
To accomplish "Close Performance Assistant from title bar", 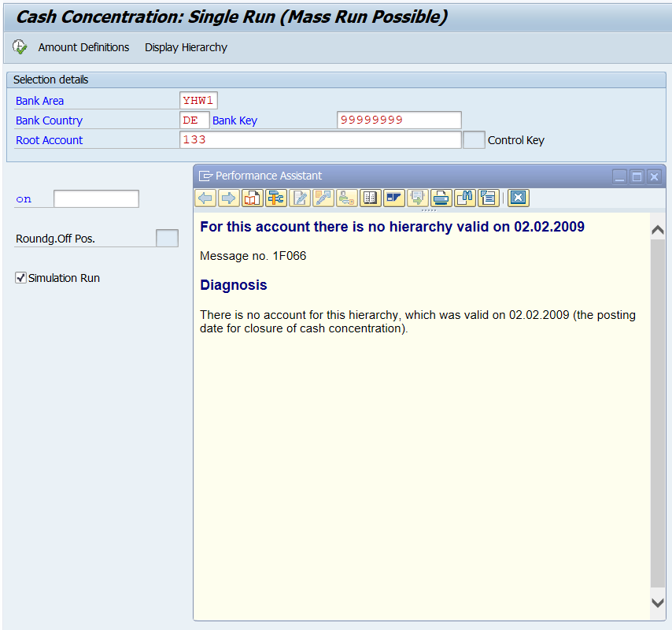I will coord(654,176).
